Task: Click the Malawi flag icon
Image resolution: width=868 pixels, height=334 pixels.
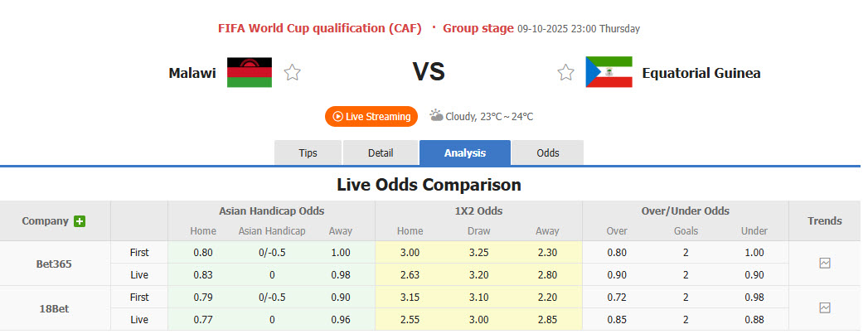Action: point(250,73)
